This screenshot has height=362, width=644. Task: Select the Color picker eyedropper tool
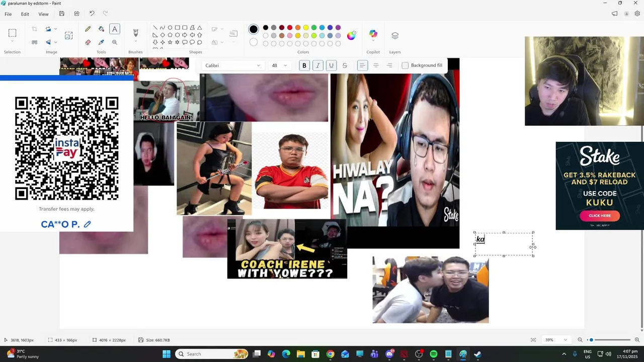point(101,42)
